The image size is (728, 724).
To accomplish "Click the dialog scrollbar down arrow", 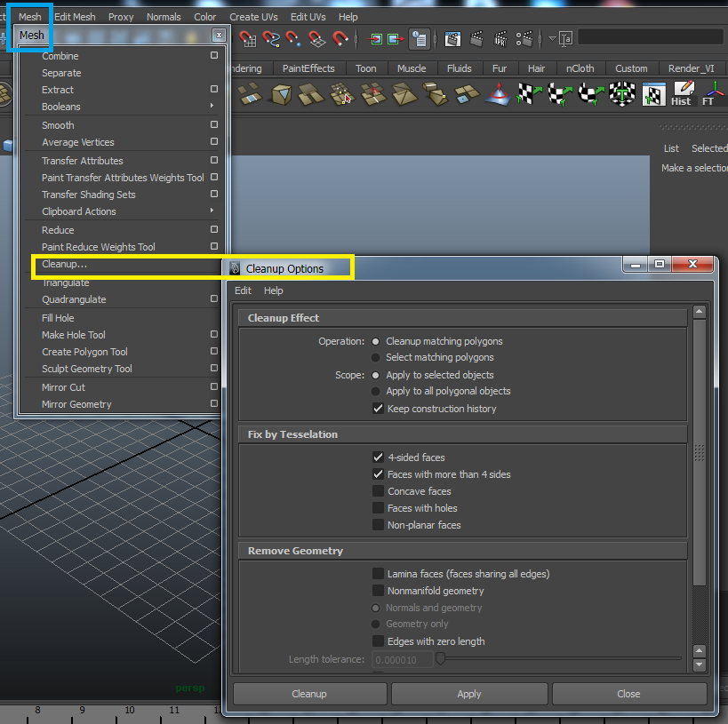I will (x=700, y=664).
